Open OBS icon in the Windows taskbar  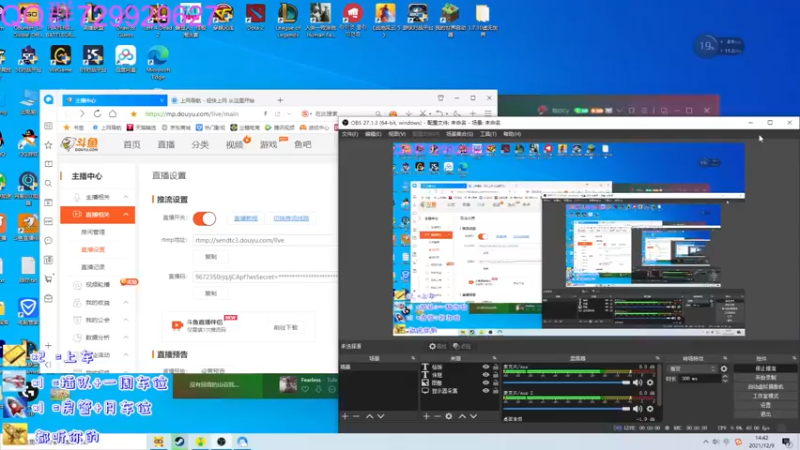coord(221,441)
